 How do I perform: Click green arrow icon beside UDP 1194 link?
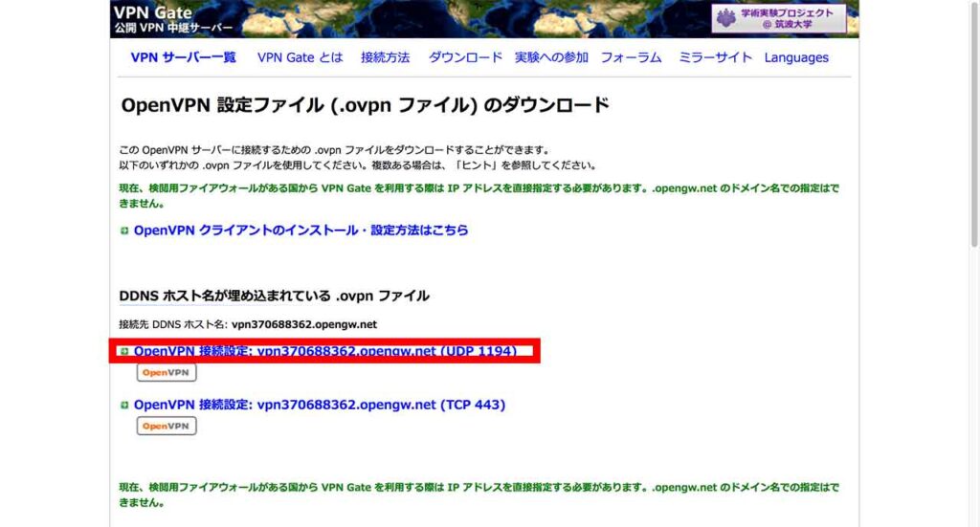coord(124,351)
